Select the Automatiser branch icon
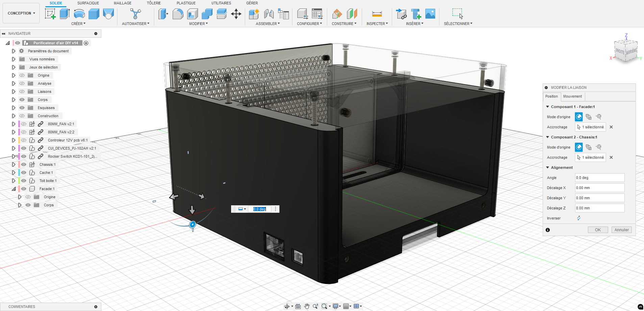The width and height of the screenshot is (644, 311). 135,14
